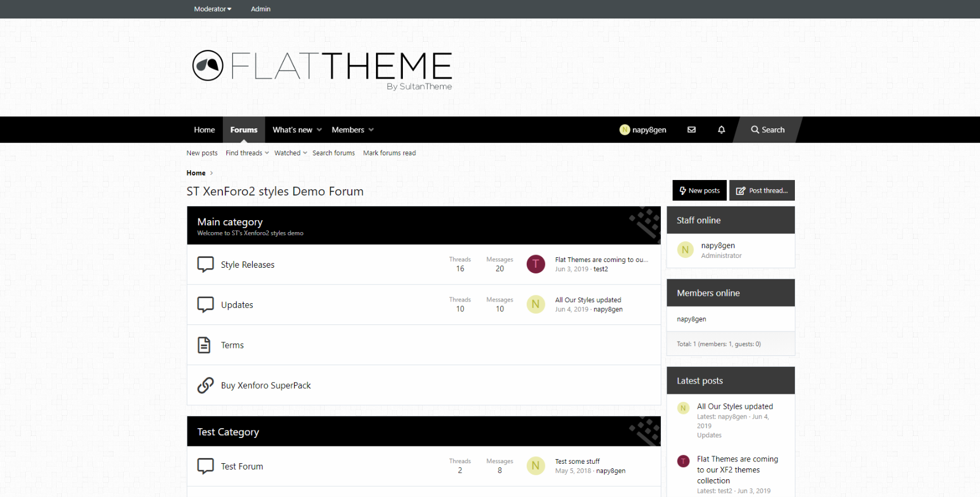
Task: Click the FlatTheme logo
Action: [322, 70]
